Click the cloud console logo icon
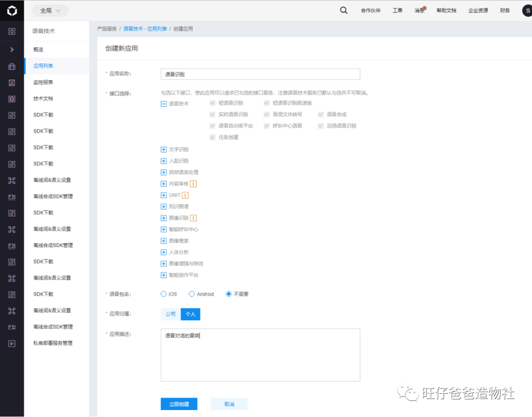 tap(12, 10)
